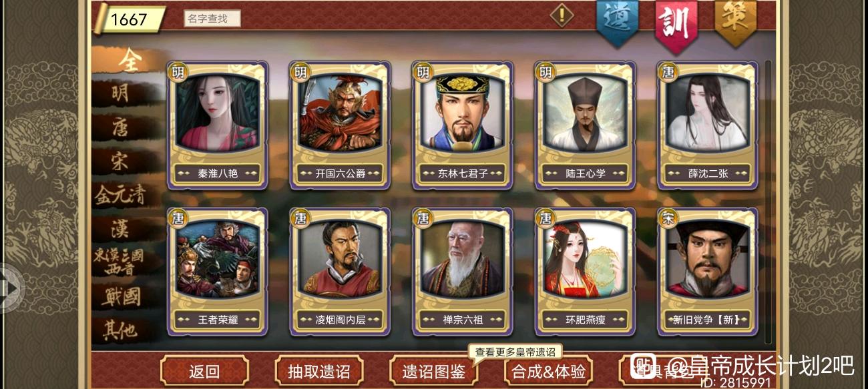Image resolution: width=868 pixels, height=389 pixels.
Task: Select the 禅宗六祖 card
Action: pos(463,272)
